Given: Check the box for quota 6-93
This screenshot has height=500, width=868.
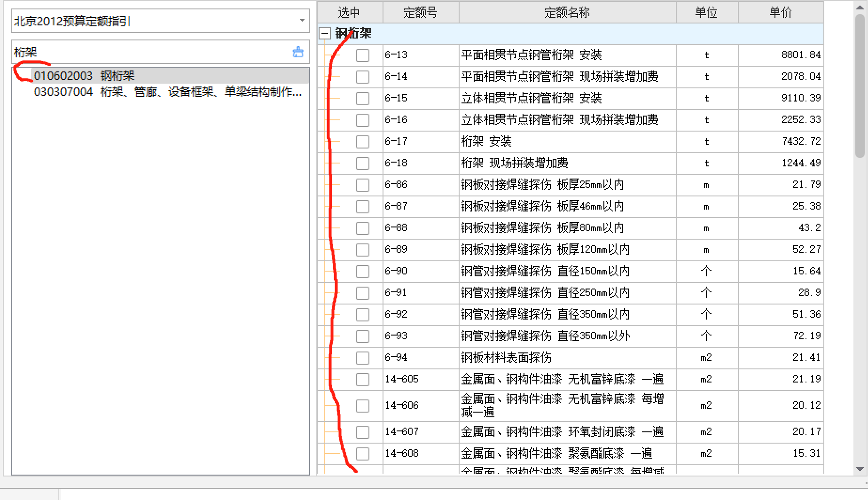Looking at the screenshot, I should click(362, 336).
